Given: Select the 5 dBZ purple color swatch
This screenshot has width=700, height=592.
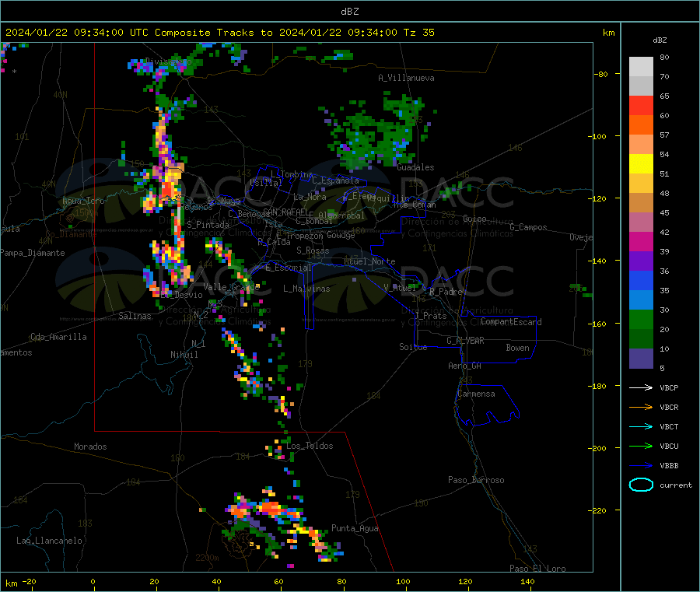Looking at the screenshot, I should coord(641,359).
